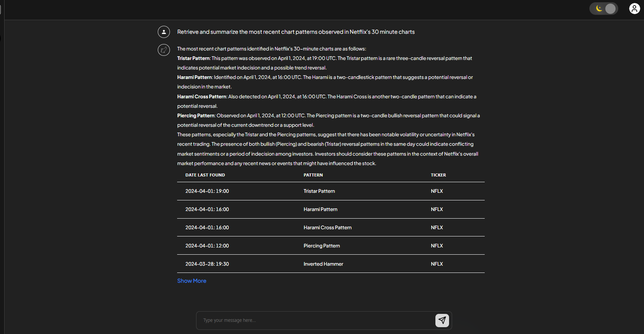Click the Tristar Pattern table cell
644x334 pixels.
point(319,191)
